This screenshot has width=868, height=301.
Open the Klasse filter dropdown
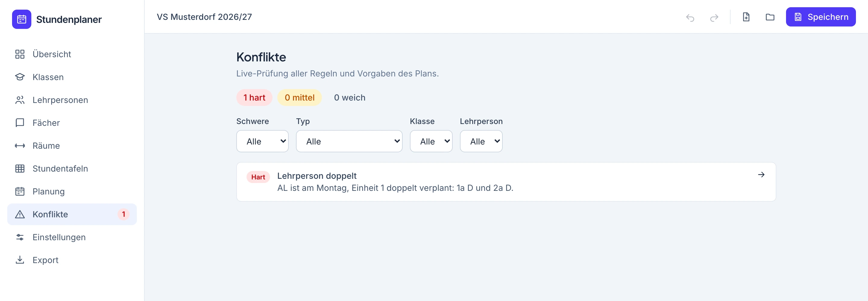coord(431,141)
